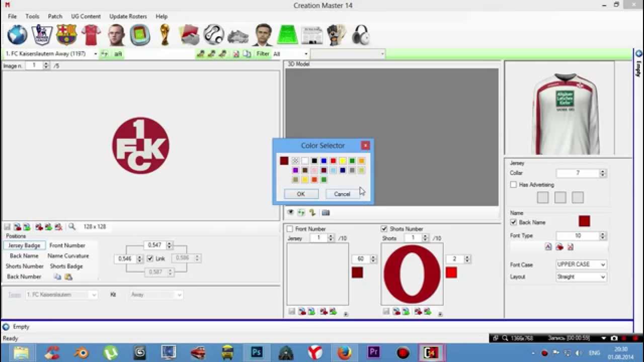Open the headphones Audio icon
This screenshot has width=644, height=362.
point(361,35)
